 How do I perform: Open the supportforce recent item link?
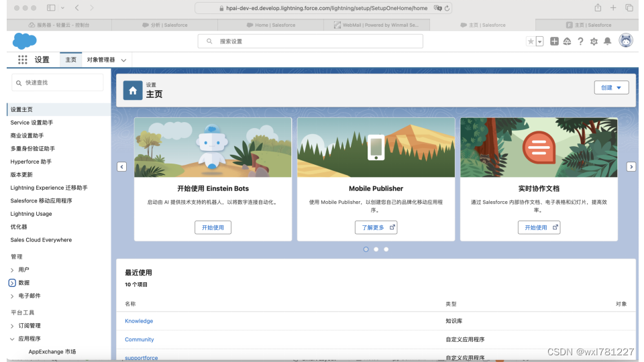(x=142, y=358)
